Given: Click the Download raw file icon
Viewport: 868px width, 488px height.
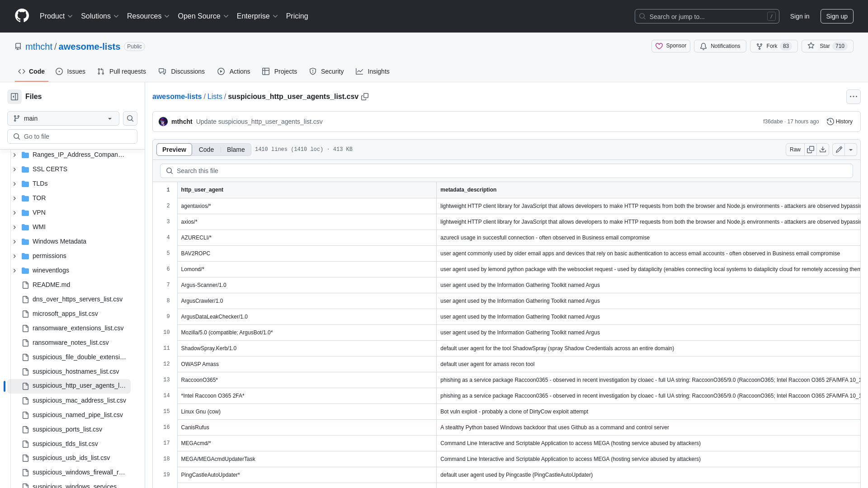Looking at the screenshot, I should (x=823, y=150).
